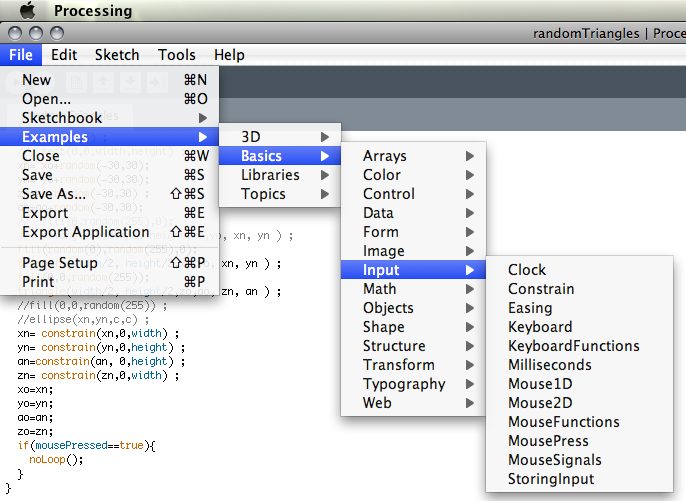Expand the Typography submenu
Image resolution: width=686 pixels, height=501 pixels.
point(413,384)
